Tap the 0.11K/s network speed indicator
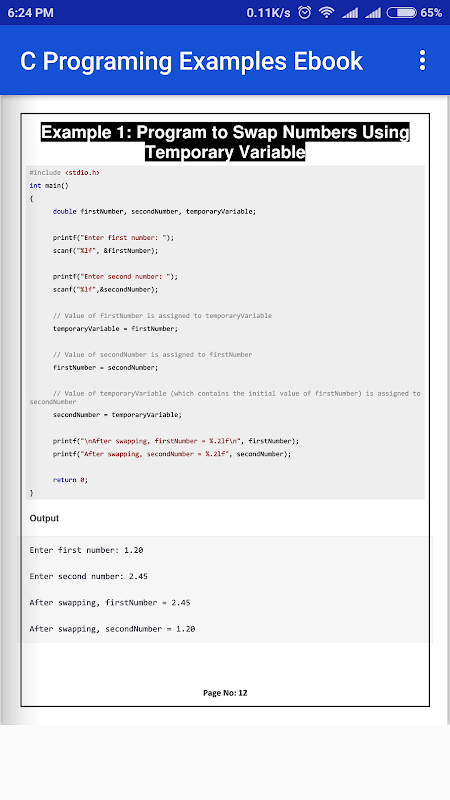 pyautogui.click(x=268, y=13)
